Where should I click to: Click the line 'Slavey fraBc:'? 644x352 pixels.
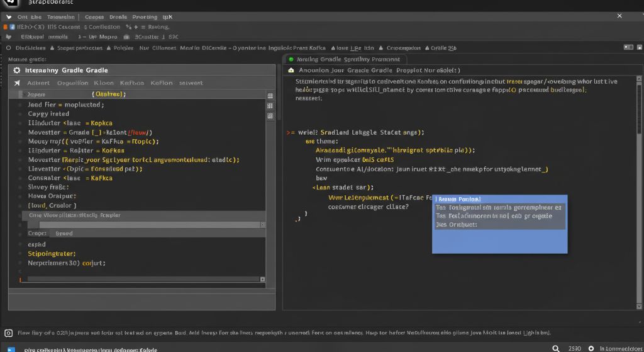[x=48, y=187]
